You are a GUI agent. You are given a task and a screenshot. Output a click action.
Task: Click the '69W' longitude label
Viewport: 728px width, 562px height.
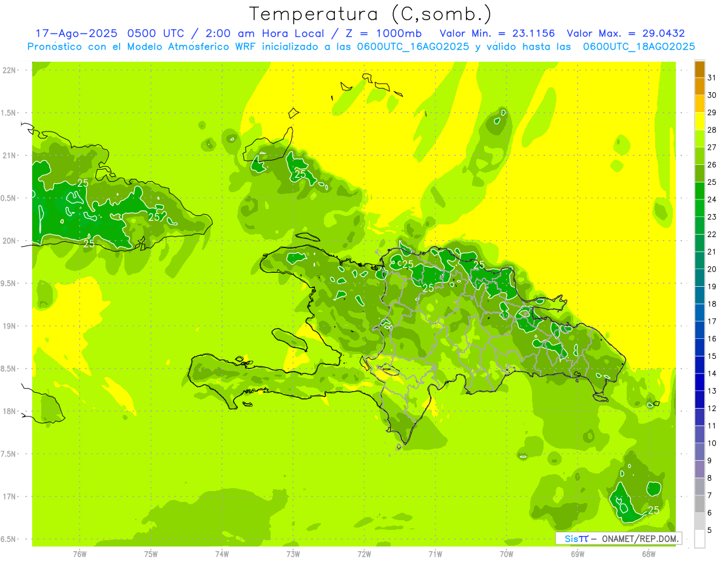(577, 554)
